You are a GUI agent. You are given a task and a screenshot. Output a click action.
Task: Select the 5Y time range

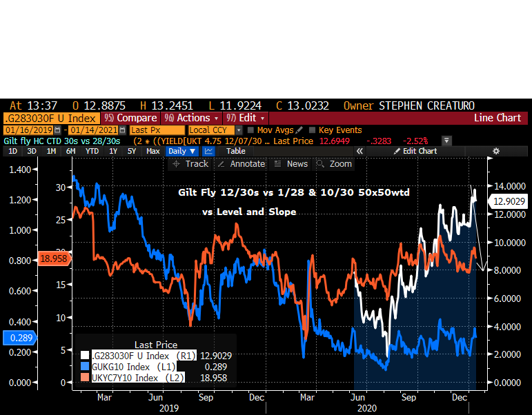[132, 151]
